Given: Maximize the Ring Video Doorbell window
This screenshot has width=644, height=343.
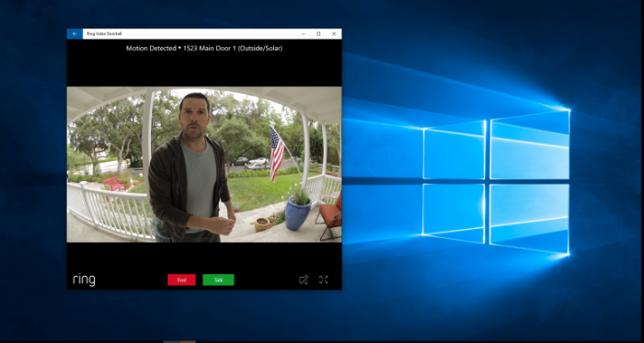Looking at the screenshot, I should pyautogui.click(x=318, y=34).
